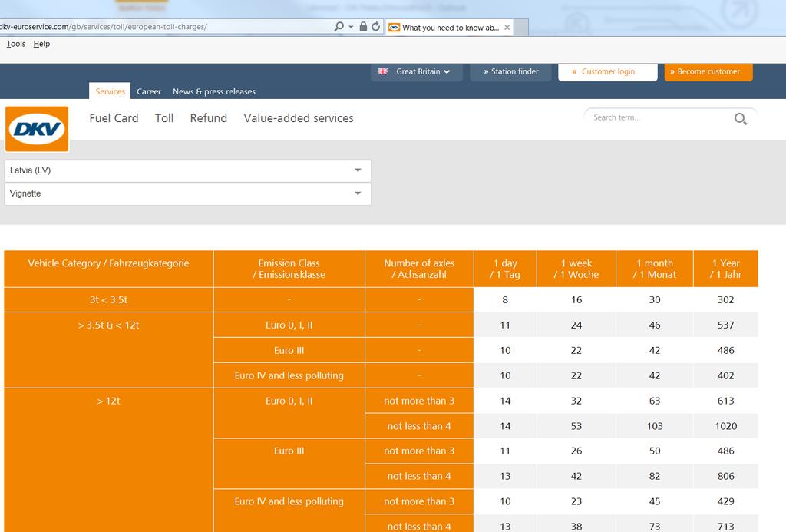
Task: Click the yearly price 429 cell
Action: (x=726, y=501)
